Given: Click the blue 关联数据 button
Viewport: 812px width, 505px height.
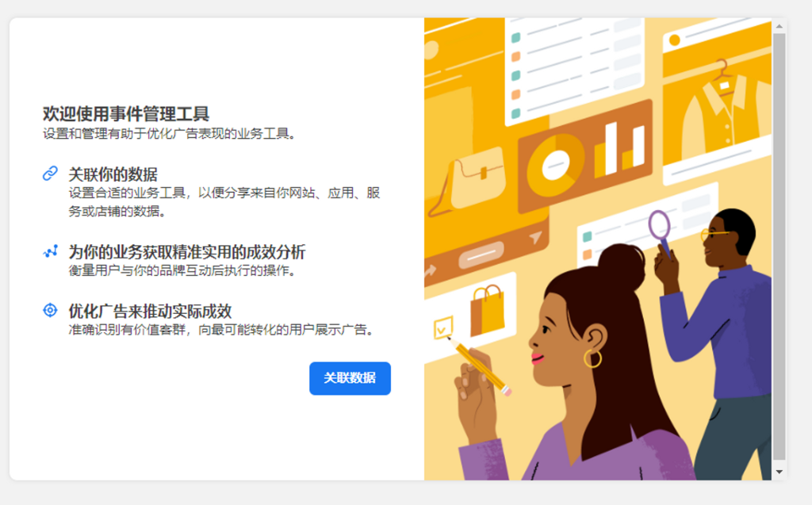Looking at the screenshot, I should pyautogui.click(x=350, y=378).
